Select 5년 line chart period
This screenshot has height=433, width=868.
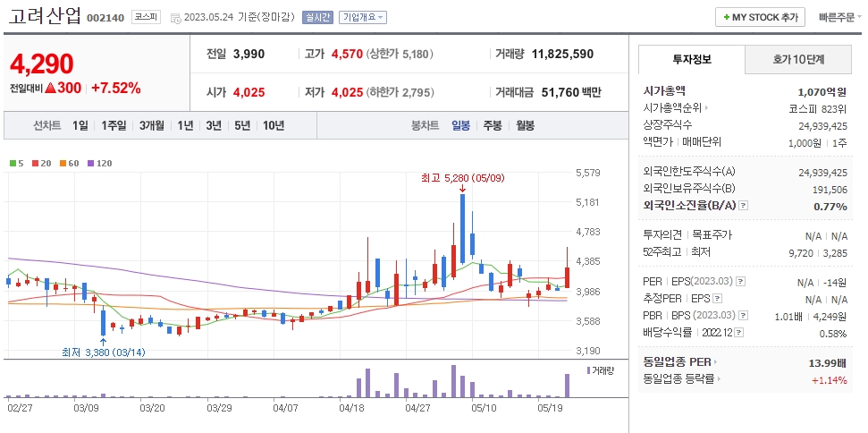click(x=242, y=125)
